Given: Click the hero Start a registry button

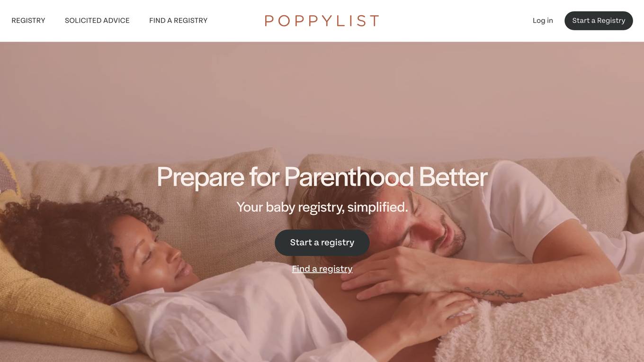Looking at the screenshot, I should click(x=322, y=243).
